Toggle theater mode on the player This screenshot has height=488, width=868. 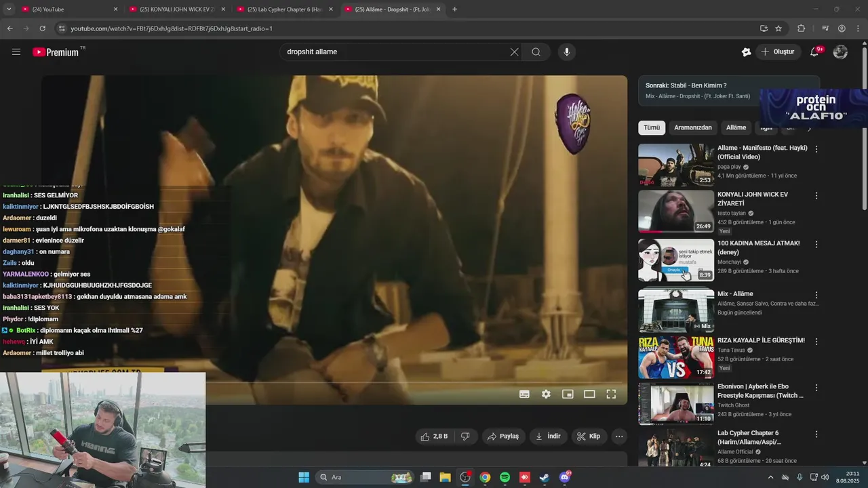click(589, 394)
